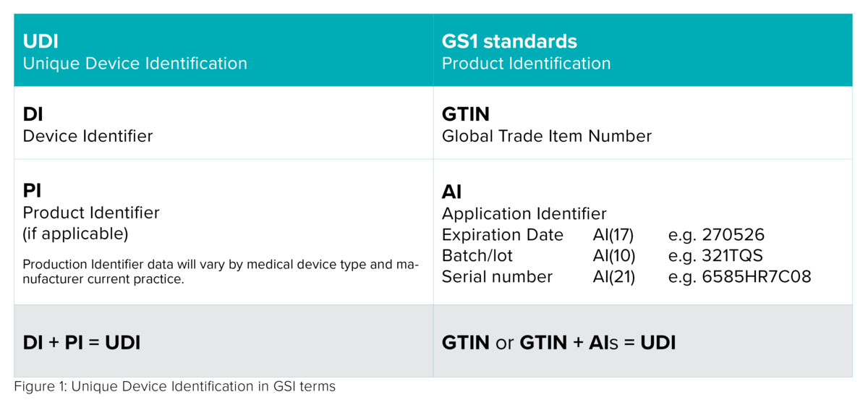Click the bold PI label
The height and width of the screenshot is (405, 868).
coord(32,191)
